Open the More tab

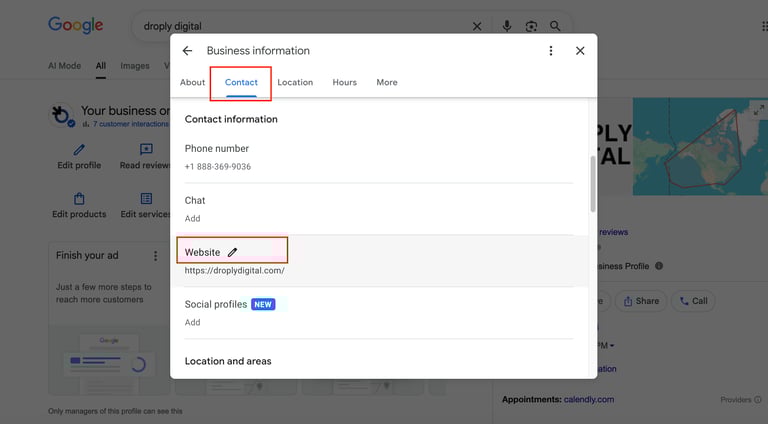[x=387, y=82]
